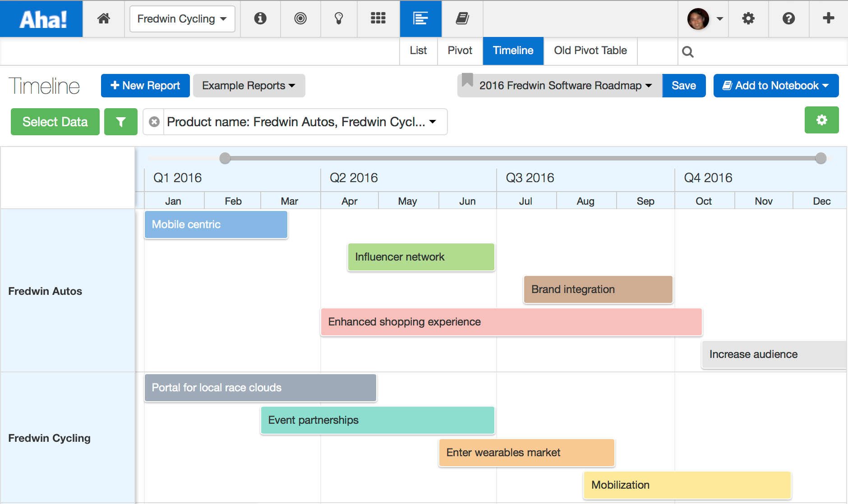Open the help question mark icon

point(788,18)
